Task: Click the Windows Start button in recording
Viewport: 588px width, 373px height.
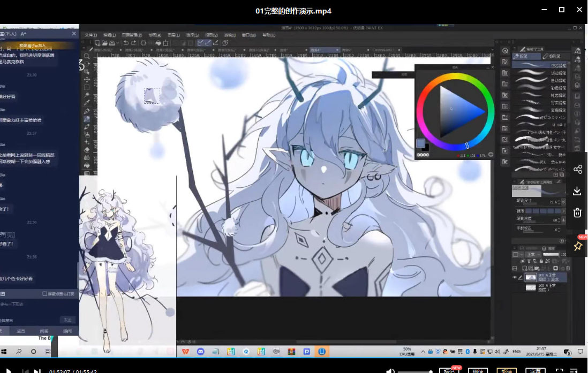Action: tap(4, 352)
